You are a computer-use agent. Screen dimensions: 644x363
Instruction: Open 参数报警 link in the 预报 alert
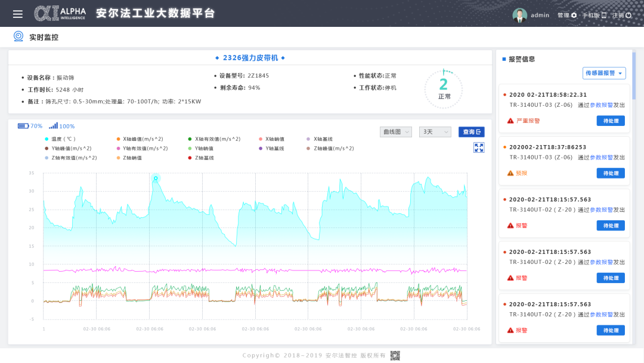[x=601, y=157]
